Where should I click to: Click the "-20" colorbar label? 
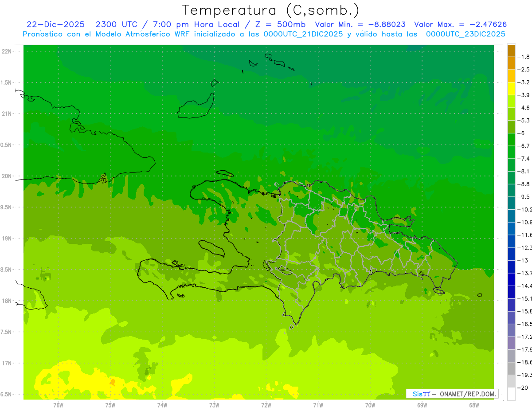point(522,388)
